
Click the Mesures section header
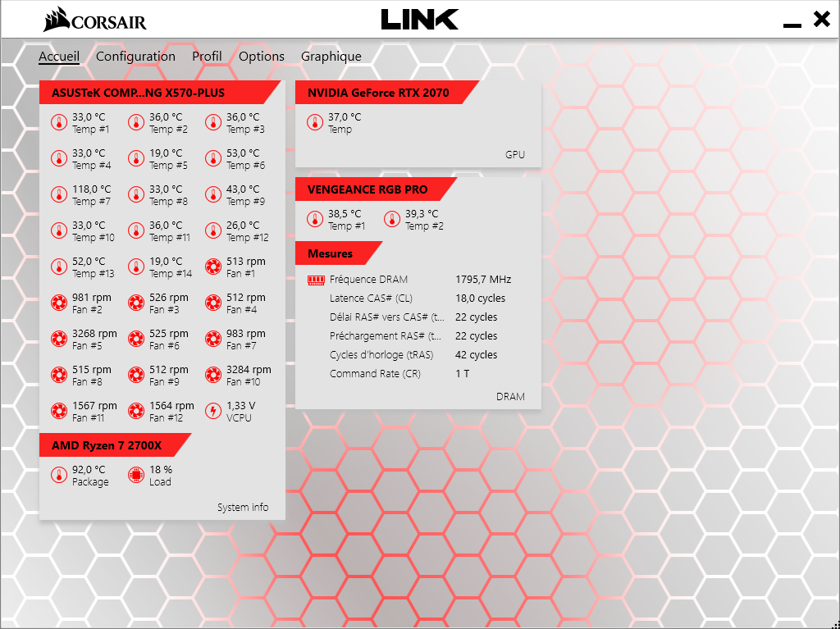pyautogui.click(x=339, y=253)
